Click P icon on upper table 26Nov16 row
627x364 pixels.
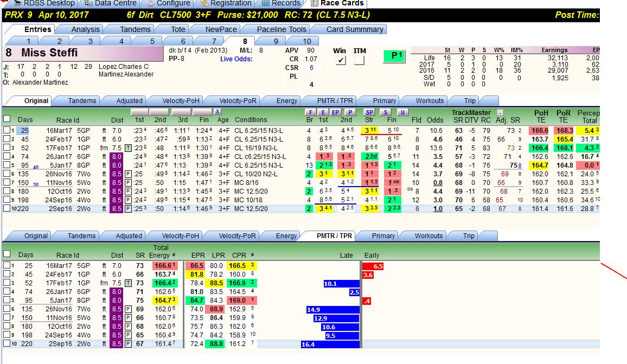click(129, 174)
